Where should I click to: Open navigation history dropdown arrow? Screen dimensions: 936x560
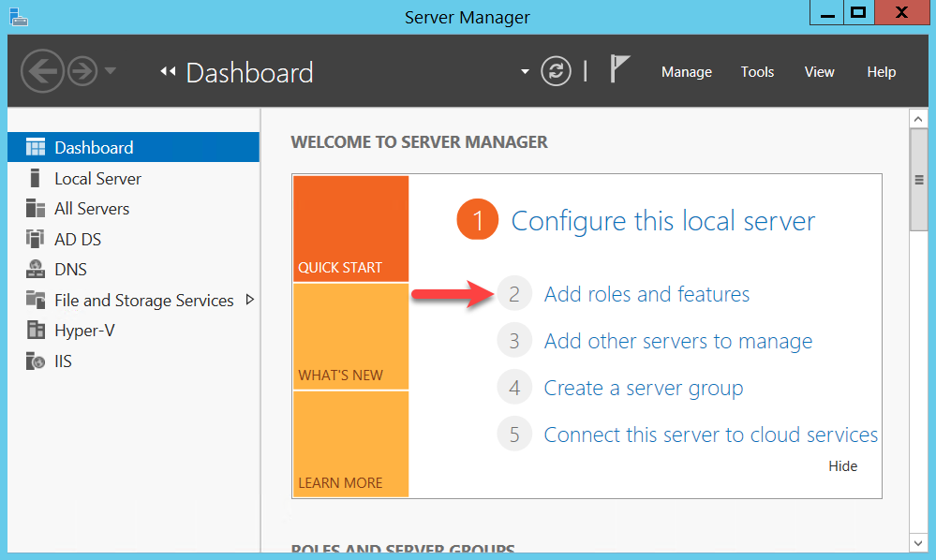pyautogui.click(x=111, y=71)
